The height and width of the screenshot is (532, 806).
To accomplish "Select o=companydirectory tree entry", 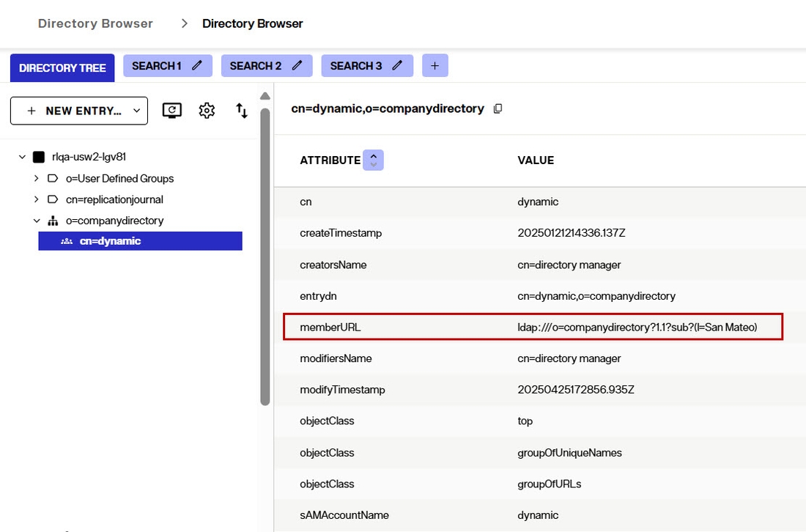I will tap(114, 221).
